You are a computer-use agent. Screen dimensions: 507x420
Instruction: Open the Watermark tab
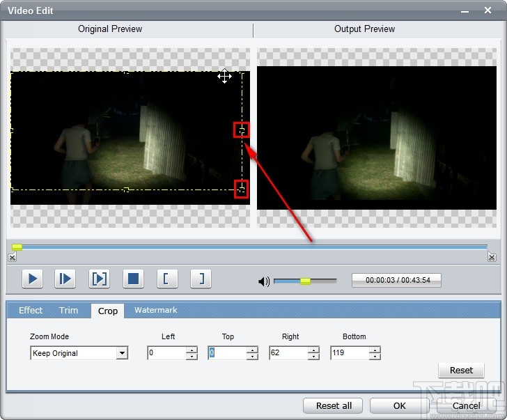(x=155, y=311)
